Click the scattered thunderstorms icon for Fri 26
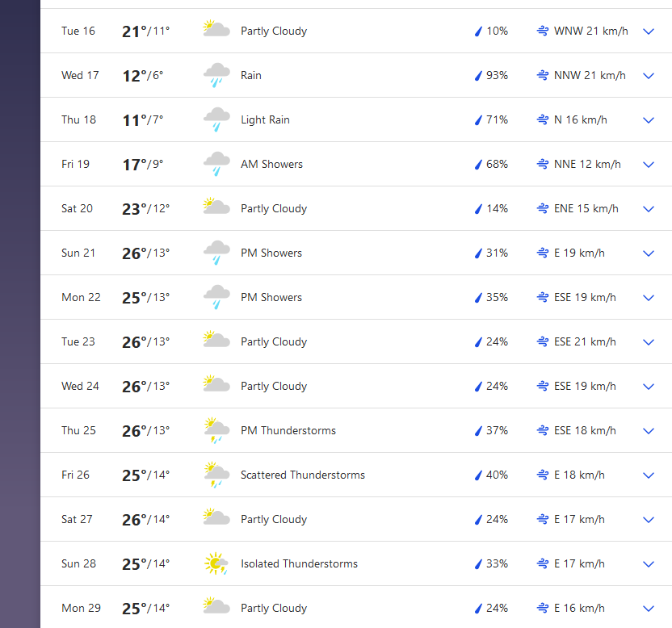The width and height of the screenshot is (672, 628). click(x=216, y=475)
